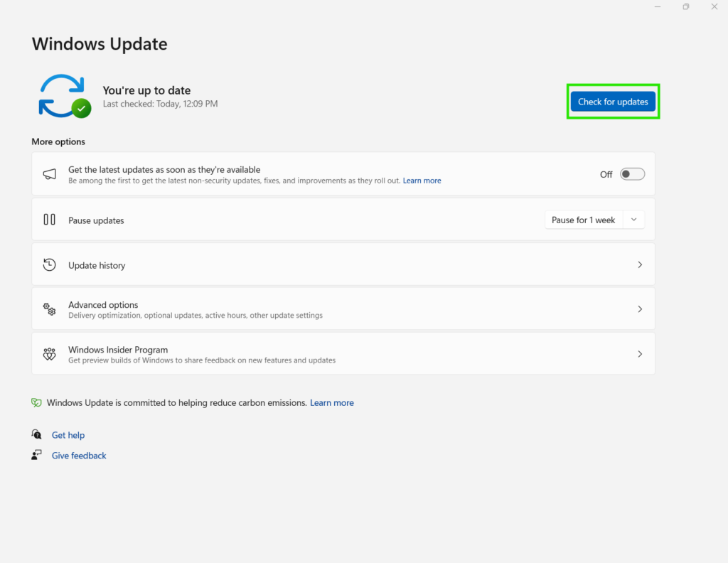
Task: Maximize or restore the Settings window
Action: pos(686,6)
